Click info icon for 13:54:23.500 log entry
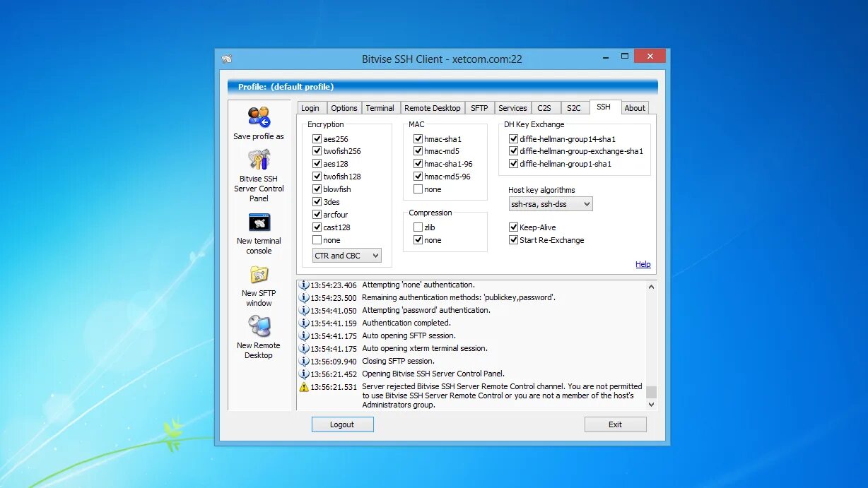The height and width of the screenshot is (488, 868). (304, 298)
